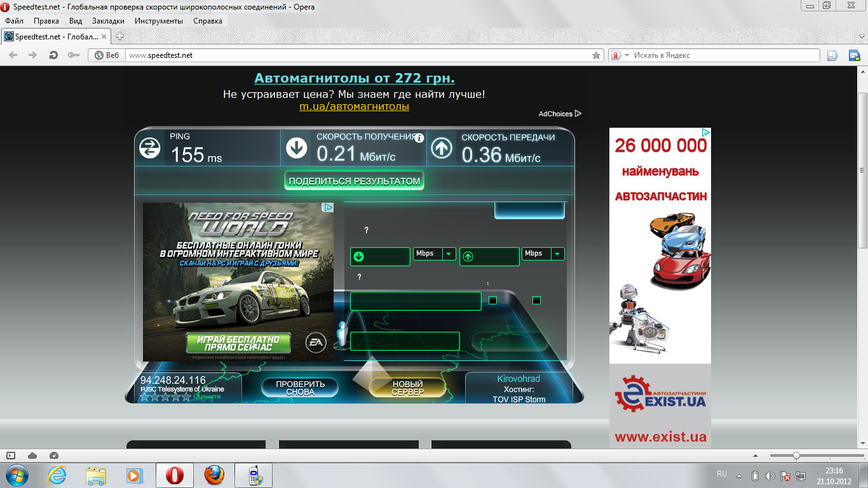Open a new tab with plus icon
Screen dimensions: 868x488
tap(119, 36)
